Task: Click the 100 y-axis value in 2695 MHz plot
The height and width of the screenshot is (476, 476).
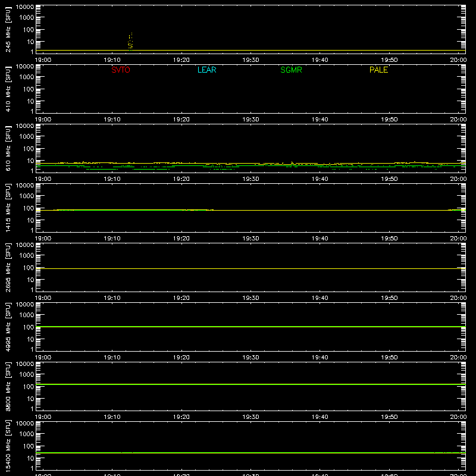Action: click(x=29, y=268)
